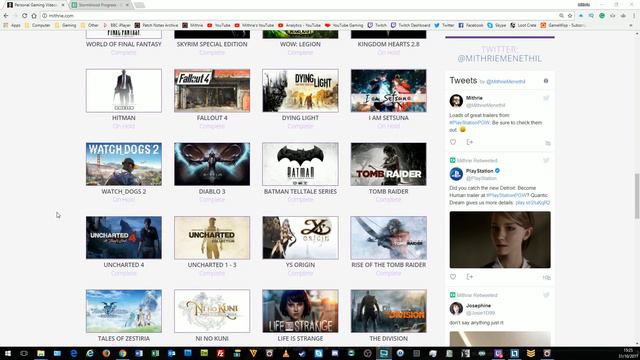Open The Division thumbnail

pos(389,311)
